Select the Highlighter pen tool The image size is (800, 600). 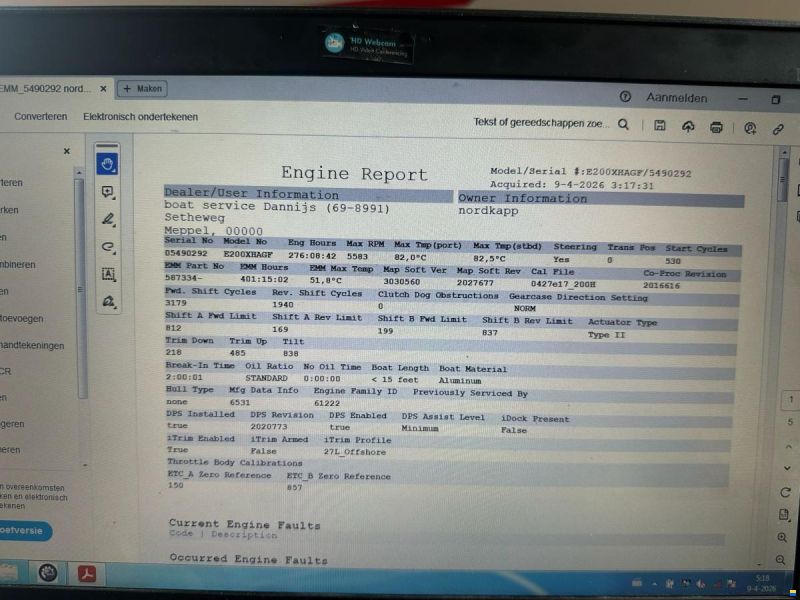click(x=108, y=219)
